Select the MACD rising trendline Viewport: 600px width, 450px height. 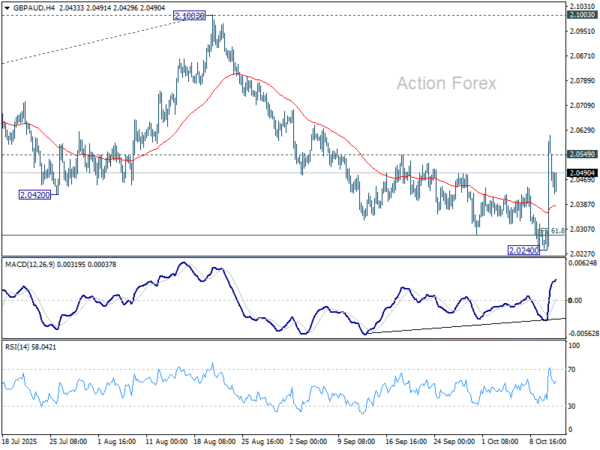465,326
